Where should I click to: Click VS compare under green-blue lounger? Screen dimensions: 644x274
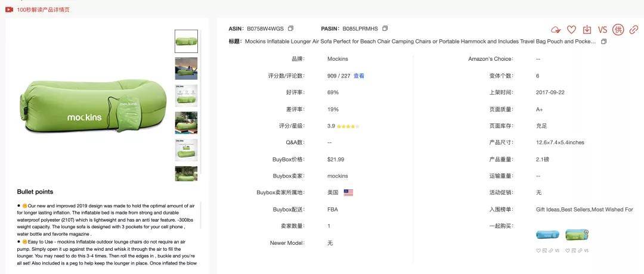(x=587, y=250)
